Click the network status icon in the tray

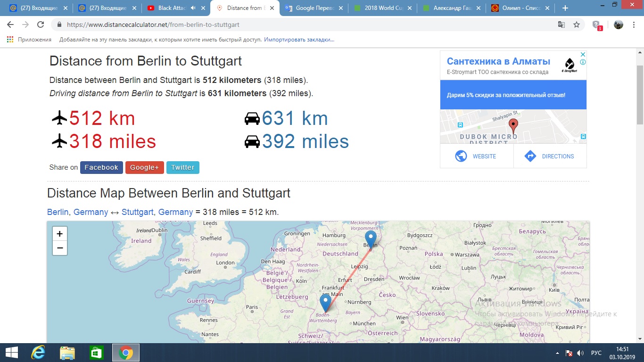click(569, 353)
